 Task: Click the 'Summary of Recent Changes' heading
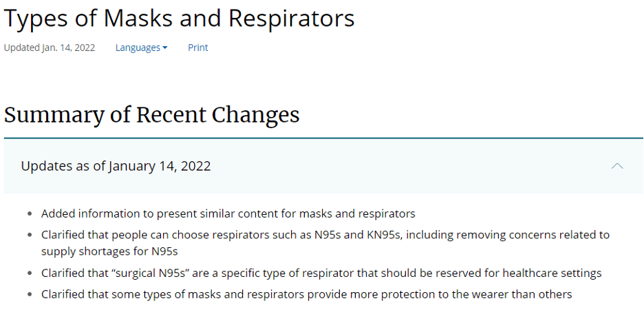pyautogui.click(x=151, y=114)
